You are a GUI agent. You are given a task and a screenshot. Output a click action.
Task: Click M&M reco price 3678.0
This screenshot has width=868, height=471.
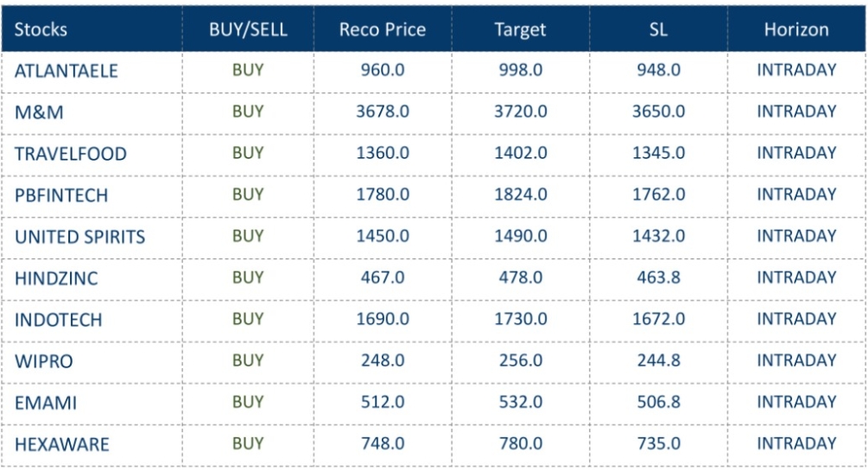[383, 111]
